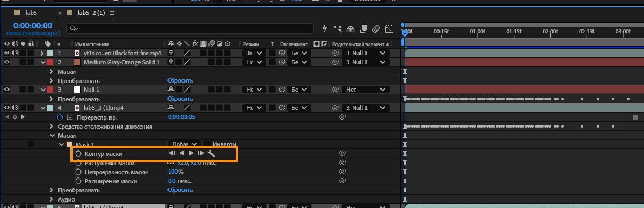Toggle the shy switch on the Null 1 layer
644x208 pixels.
172,90
